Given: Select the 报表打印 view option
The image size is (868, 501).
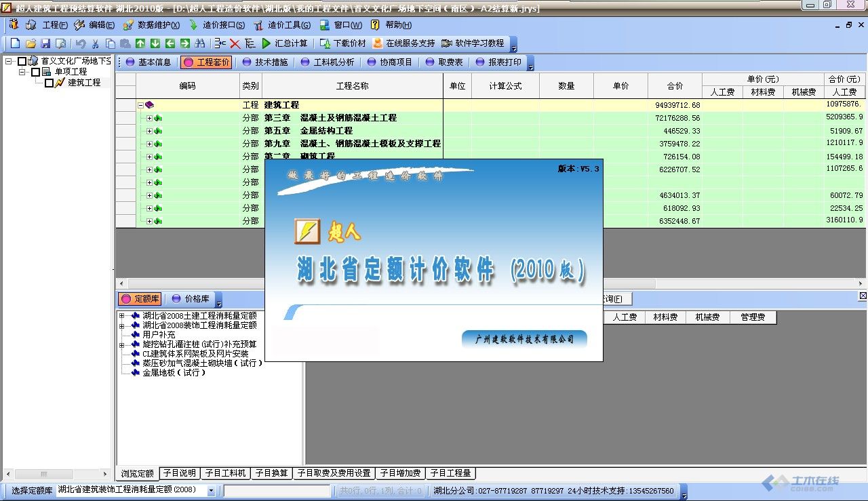Looking at the screenshot, I should (x=498, y=62).
